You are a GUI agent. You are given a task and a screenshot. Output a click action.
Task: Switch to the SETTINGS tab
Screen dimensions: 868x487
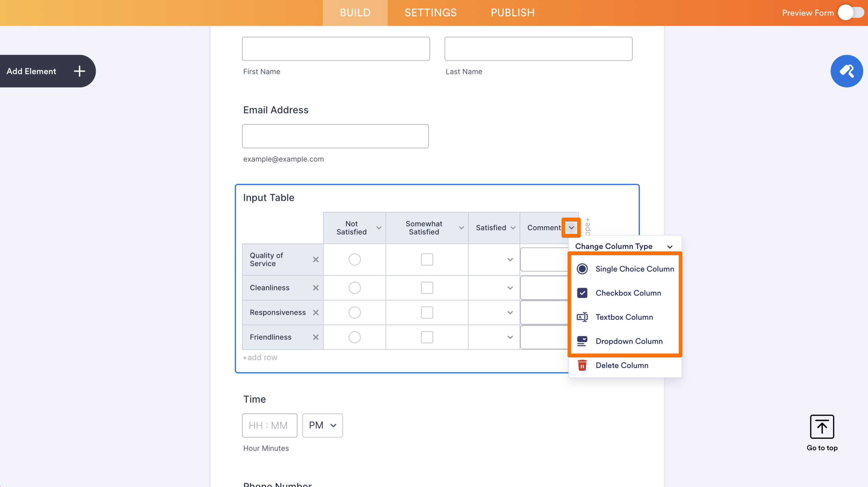pyautogui.click(x=430, y=13)
